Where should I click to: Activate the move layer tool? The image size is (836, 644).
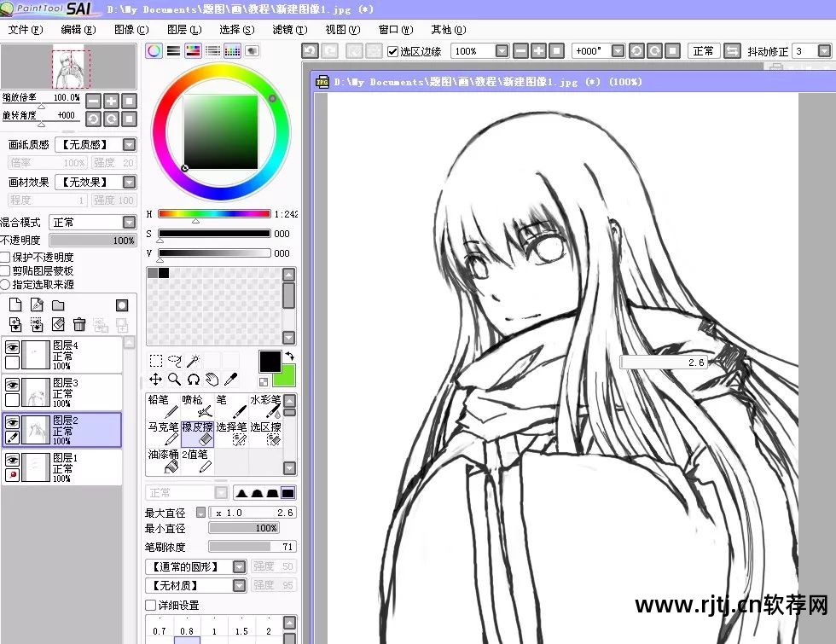[x=155, y=379]
